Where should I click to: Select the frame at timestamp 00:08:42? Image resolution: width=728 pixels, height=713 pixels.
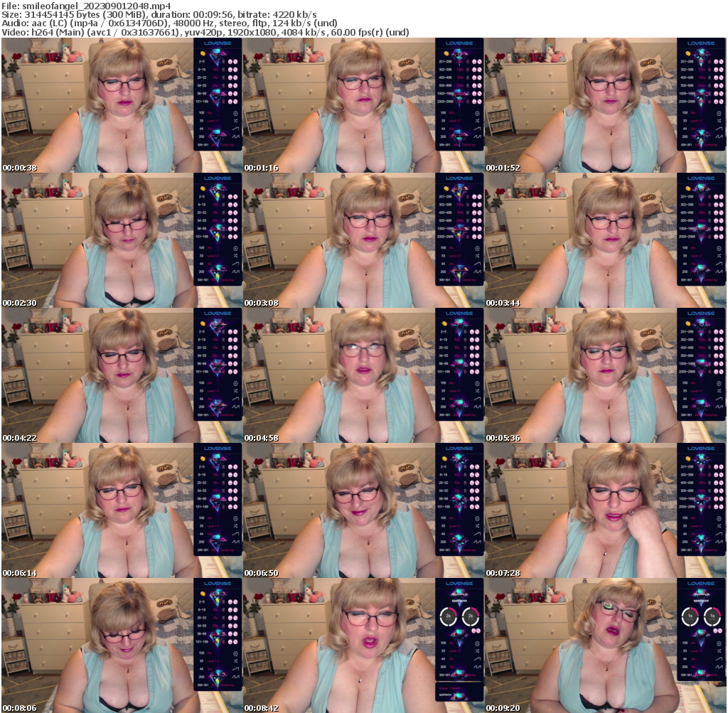coord(364,645)
